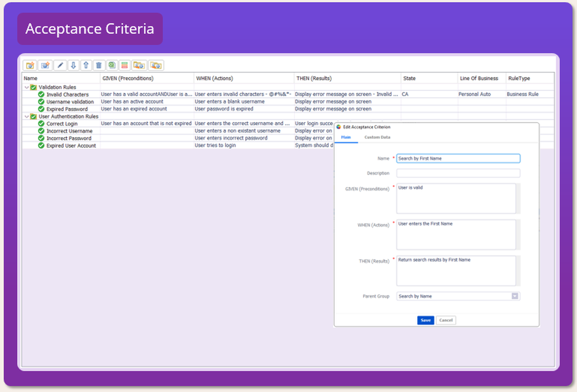
Task: Click the first add-folder toolbar icon
Action: point(30,66)
